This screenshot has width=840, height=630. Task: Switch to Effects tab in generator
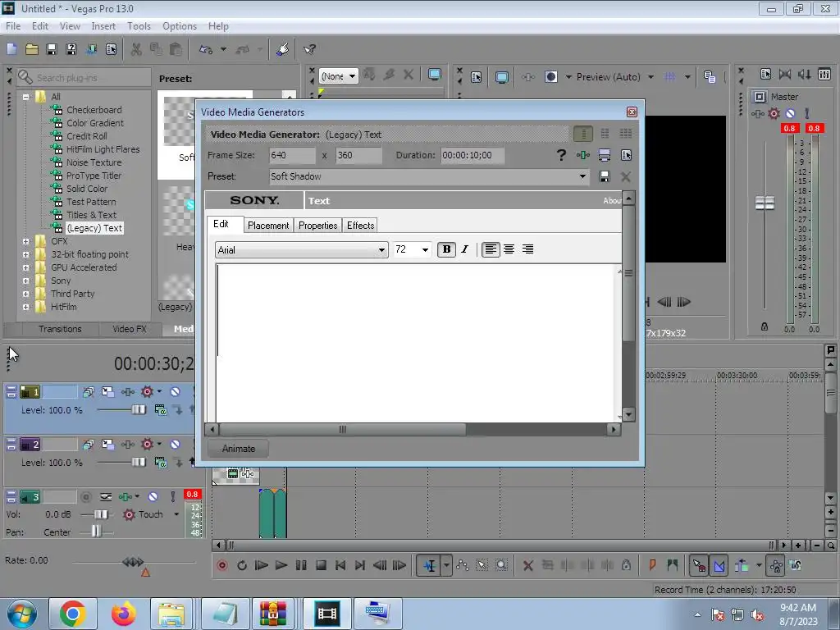[361, 226]
